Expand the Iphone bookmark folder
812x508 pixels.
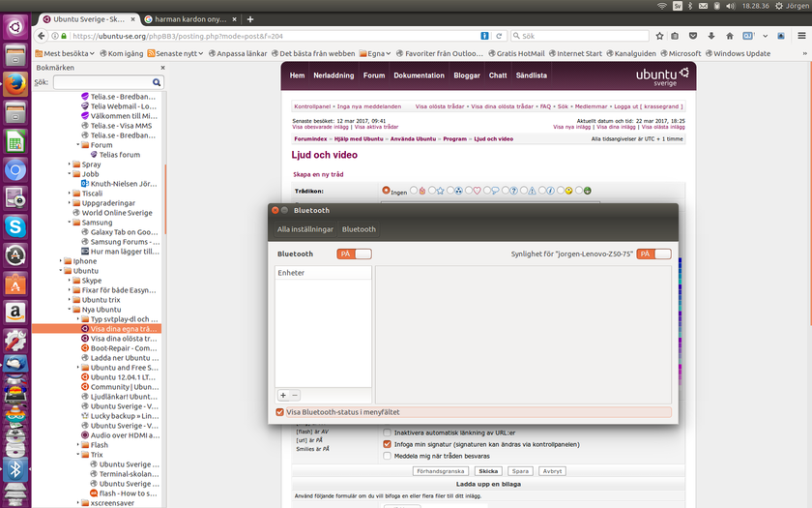[x=61, y=260]
